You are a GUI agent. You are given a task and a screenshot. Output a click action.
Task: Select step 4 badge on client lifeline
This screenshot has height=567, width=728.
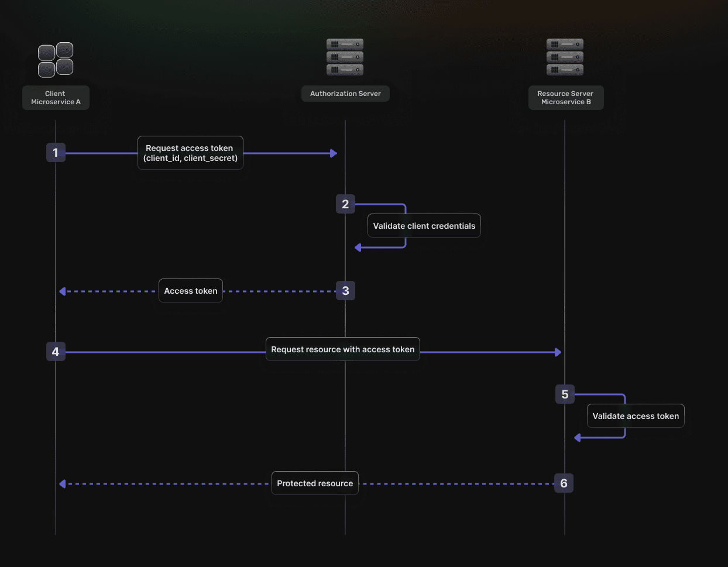tap(56, 351)
